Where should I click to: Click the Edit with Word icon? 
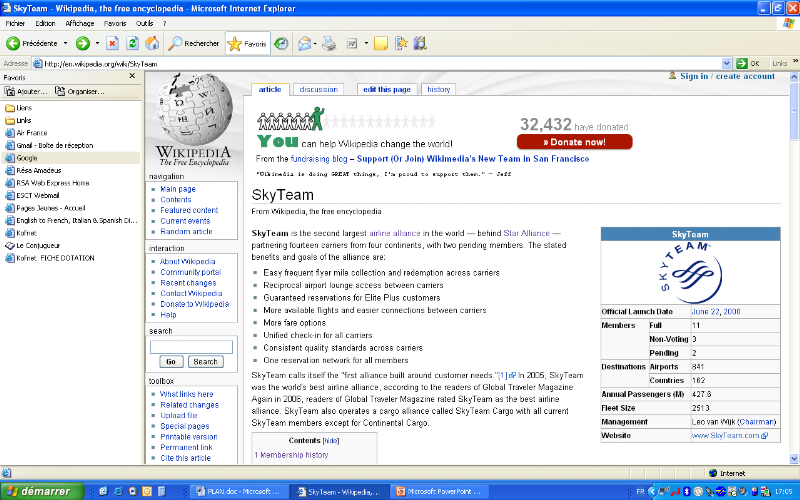[x=352, y=43]
